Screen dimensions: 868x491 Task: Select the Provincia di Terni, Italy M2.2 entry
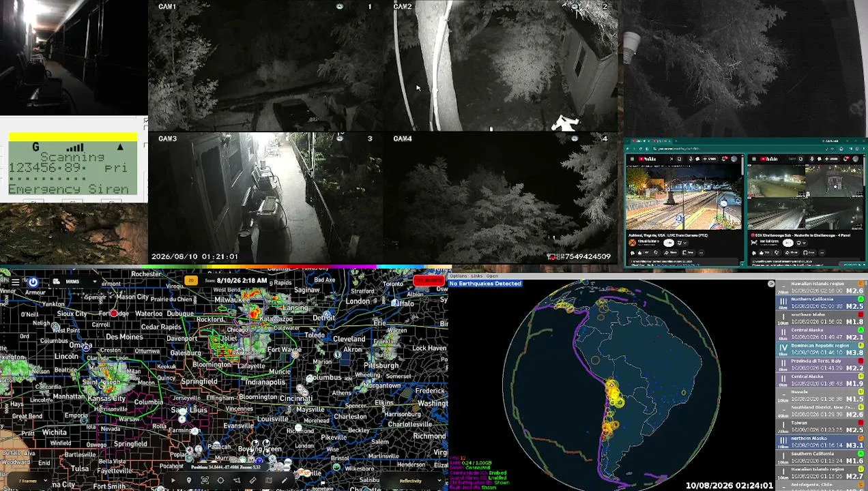(x=821, y=365)
